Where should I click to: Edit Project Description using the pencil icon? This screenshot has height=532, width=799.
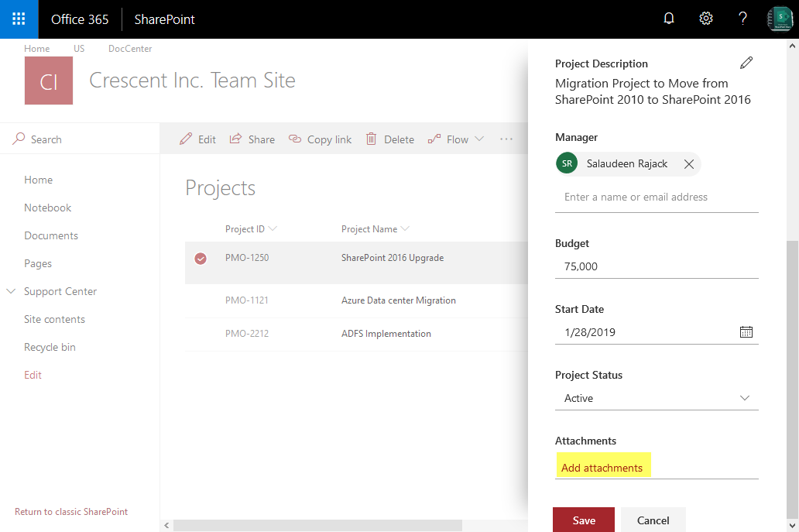pos(746,62)
